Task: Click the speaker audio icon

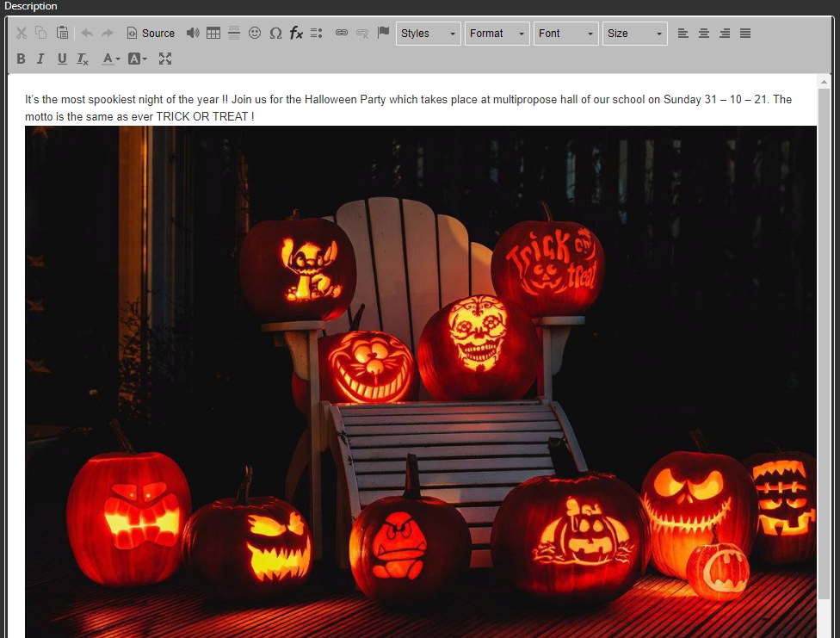Action: pyautogui.click(x=193, y=34)
